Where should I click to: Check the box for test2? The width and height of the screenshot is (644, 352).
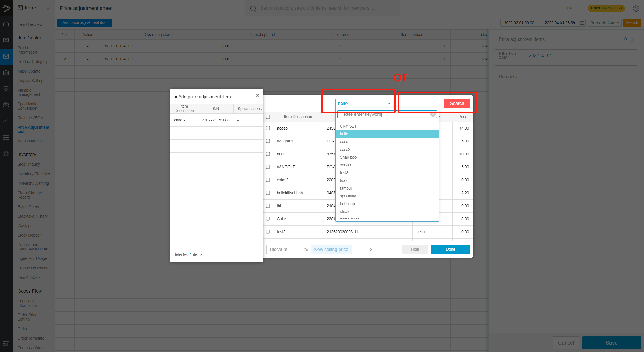pos(268,232)
